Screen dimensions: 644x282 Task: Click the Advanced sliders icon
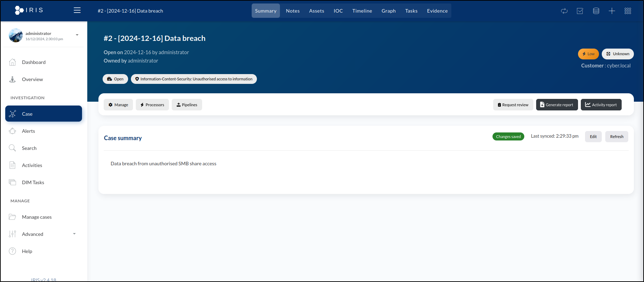point(13,234)
